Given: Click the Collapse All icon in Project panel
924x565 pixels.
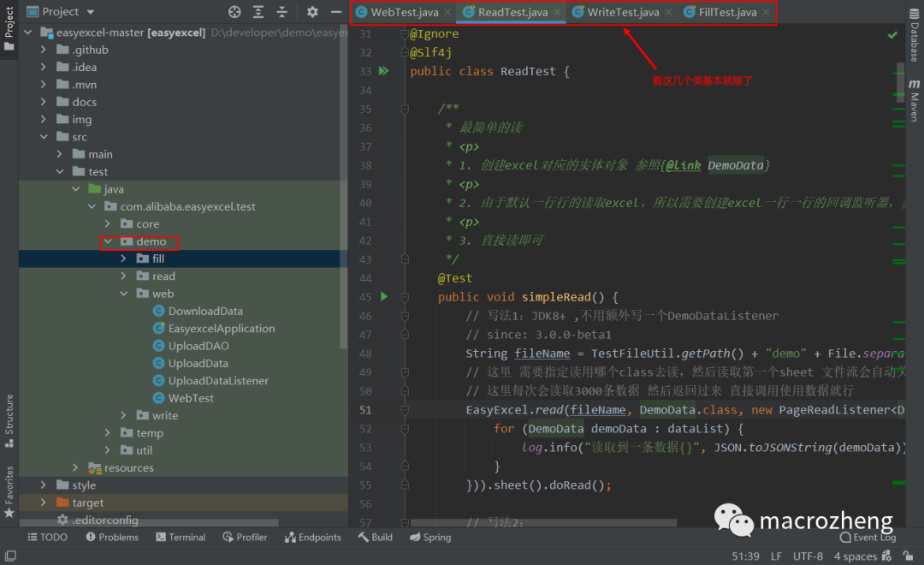Looking at the screenshot, I should (281, 12).
